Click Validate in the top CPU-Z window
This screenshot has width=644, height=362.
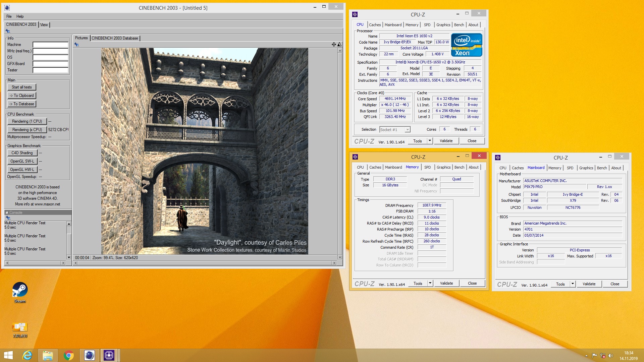[446, 141]
